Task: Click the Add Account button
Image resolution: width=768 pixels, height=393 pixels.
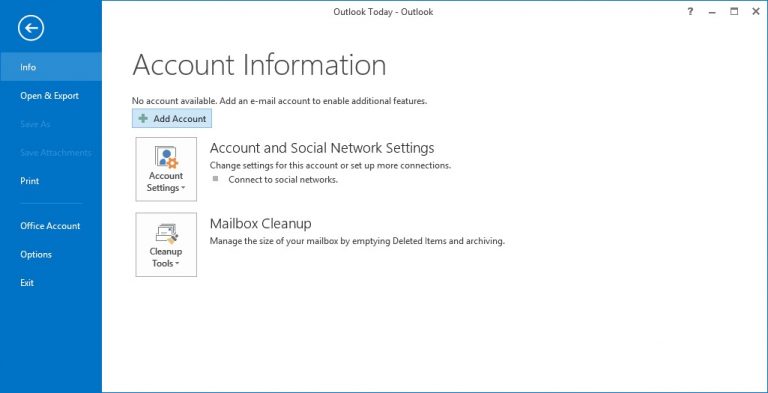Action: click(x=172, y=119)
